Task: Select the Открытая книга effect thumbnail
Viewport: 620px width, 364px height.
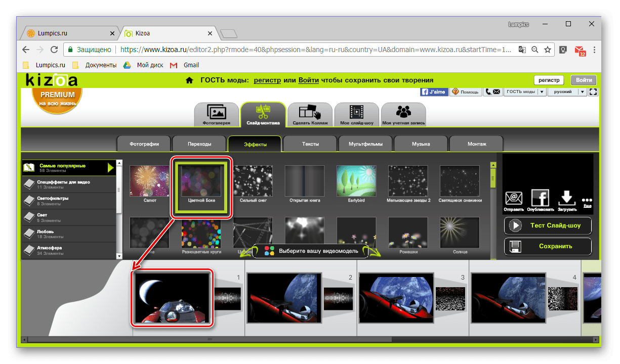Action: coord(304,181)
